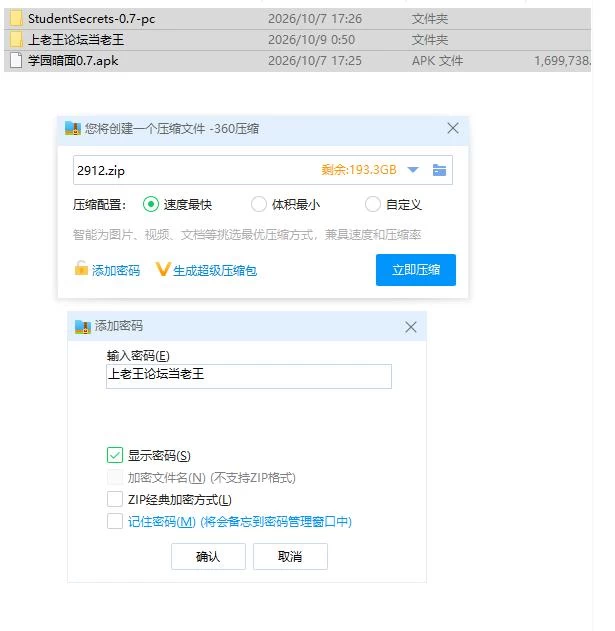
Task: Click the 生成超级压缩包 link
Action: coord(215,270)
